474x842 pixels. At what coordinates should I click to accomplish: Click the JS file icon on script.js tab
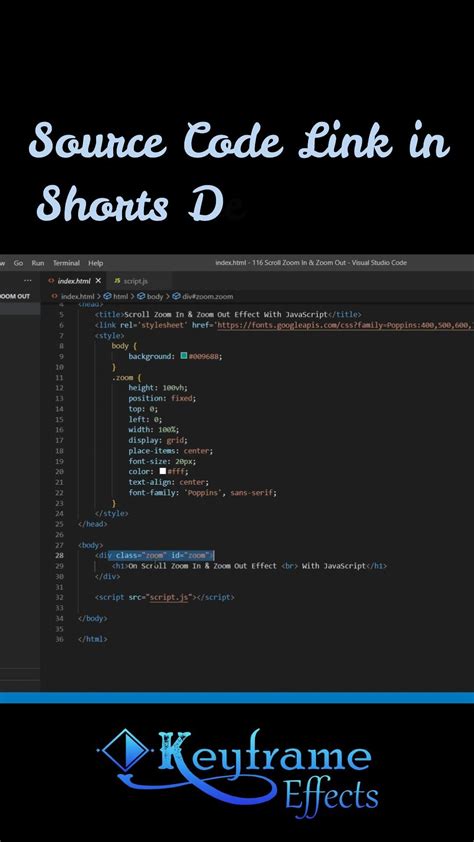(x=117, y=281)
